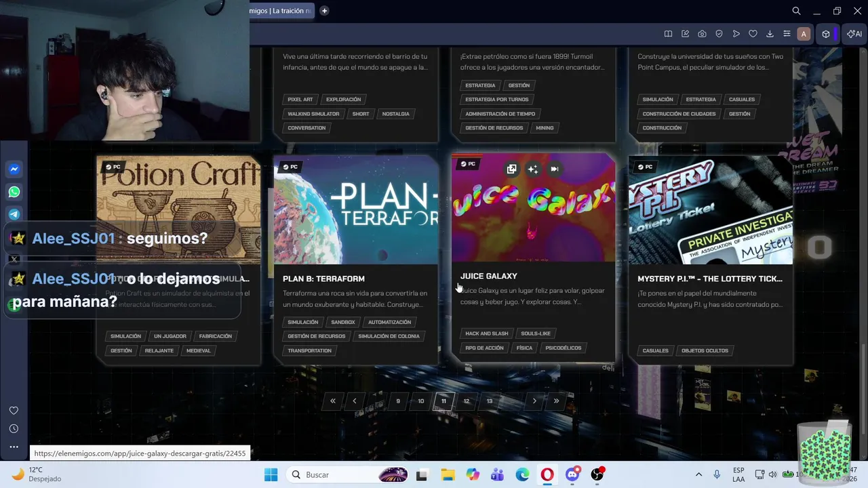Open OBS Studio from taskbar
Screen dimensions: 868x488
pos(597,474)
